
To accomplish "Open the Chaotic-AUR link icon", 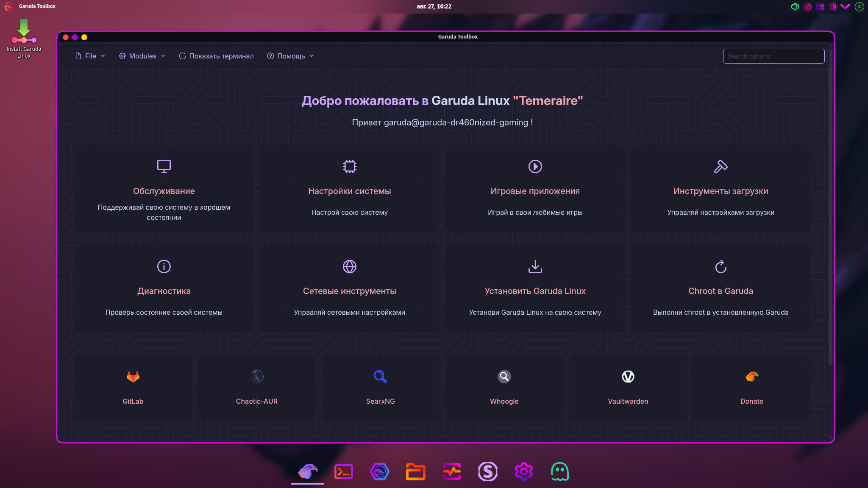I will point(257,376).
